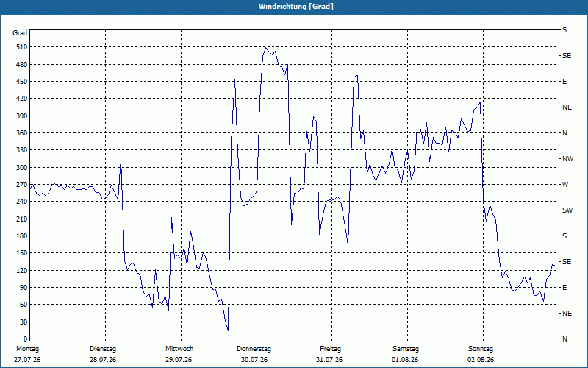
Task: Click the 300 y-axis tick label
Action: [22, 168]
